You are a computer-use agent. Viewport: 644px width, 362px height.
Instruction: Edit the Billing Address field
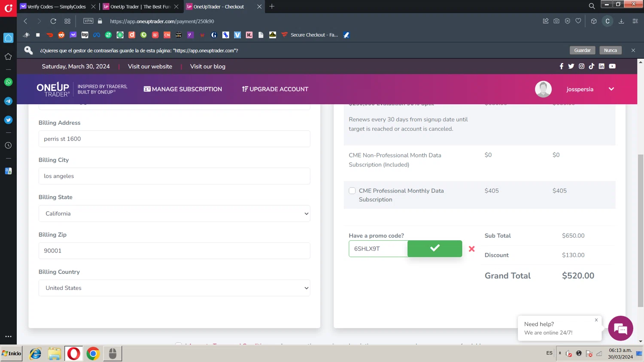click(x=174, y=139)
